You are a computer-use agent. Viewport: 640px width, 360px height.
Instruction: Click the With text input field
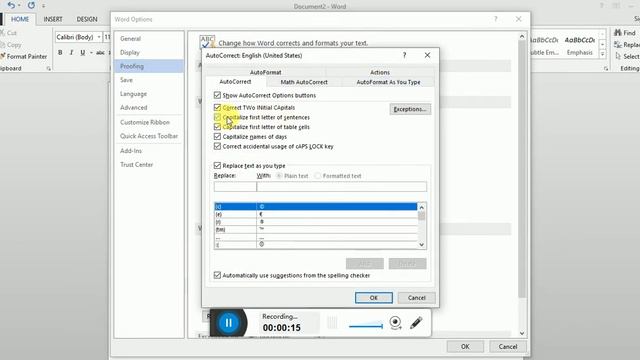pos(342,187)
